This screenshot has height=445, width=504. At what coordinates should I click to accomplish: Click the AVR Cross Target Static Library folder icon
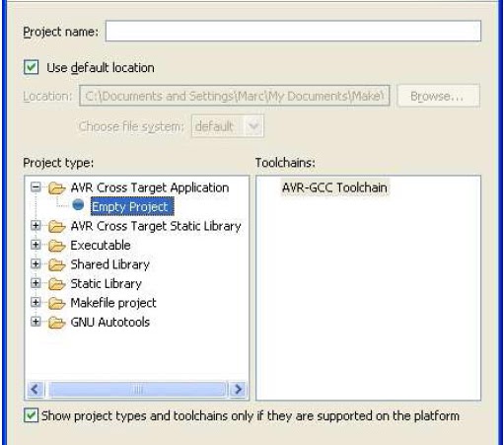(57, 227)
